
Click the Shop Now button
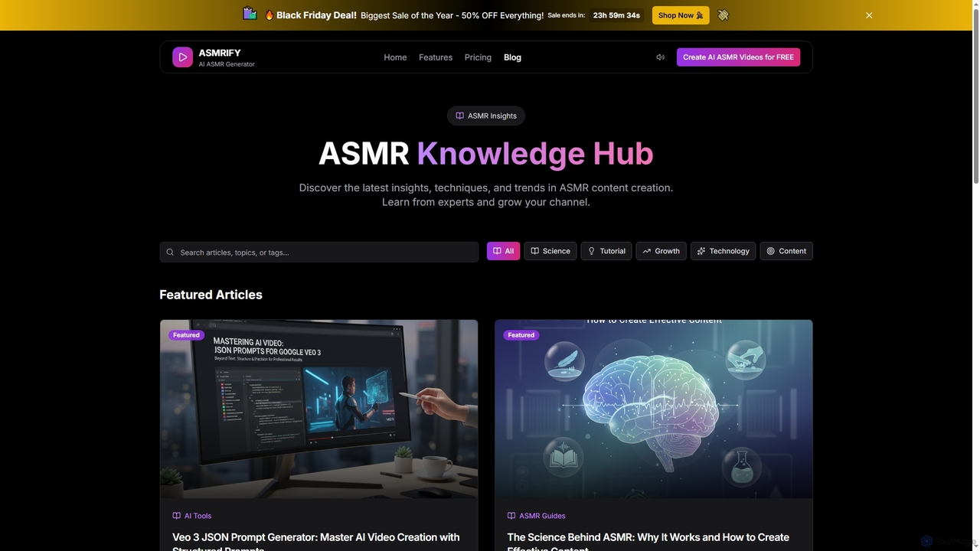tap(681, 15)
